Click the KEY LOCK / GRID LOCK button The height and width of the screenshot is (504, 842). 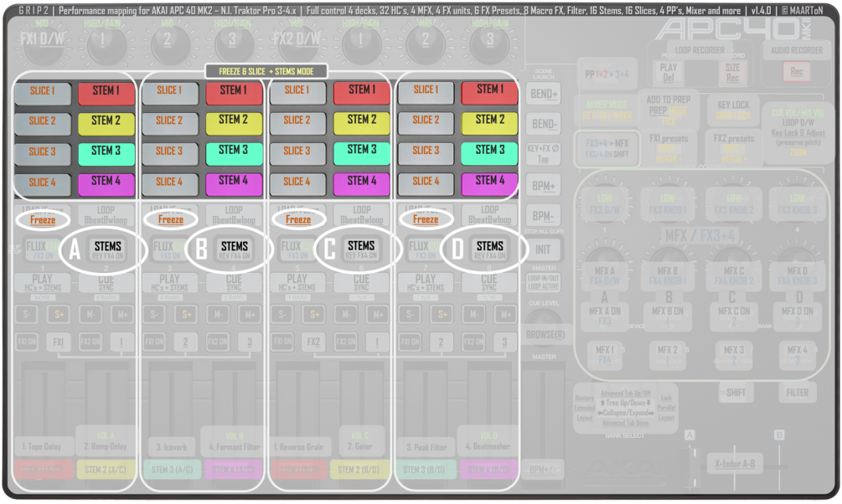(734, 110)
